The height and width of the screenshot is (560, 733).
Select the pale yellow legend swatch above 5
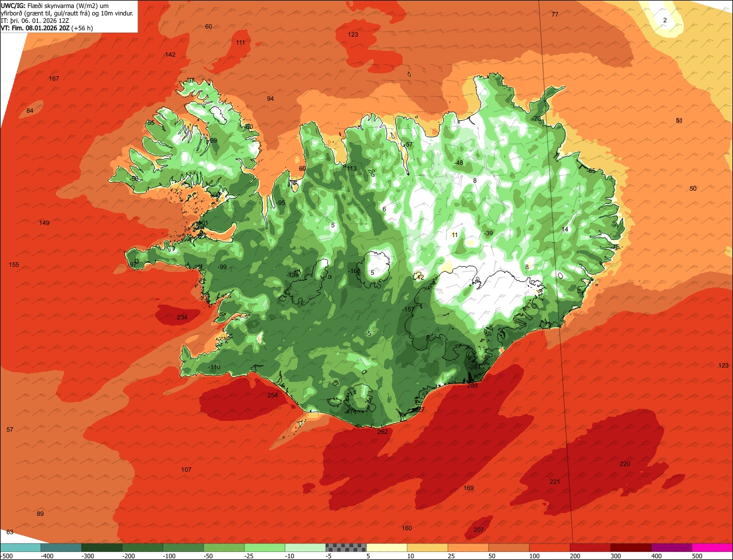coord(387,547)
